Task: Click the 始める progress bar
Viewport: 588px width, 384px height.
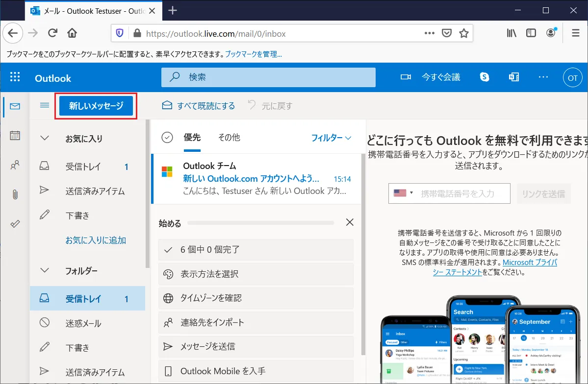Action: point(260,223)
